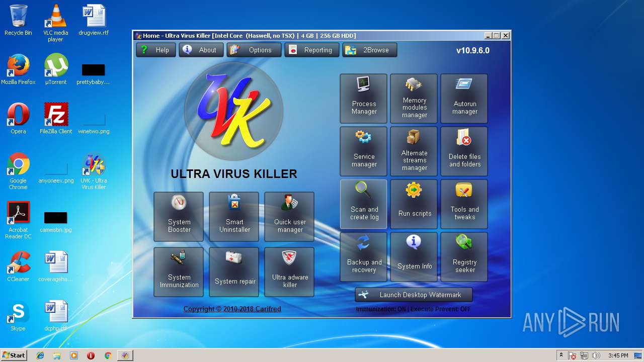Select Recycle Bin desktop icon
The height and width of the screenshot is (362, 644).
pyautogui.click(x=18, y=20)
